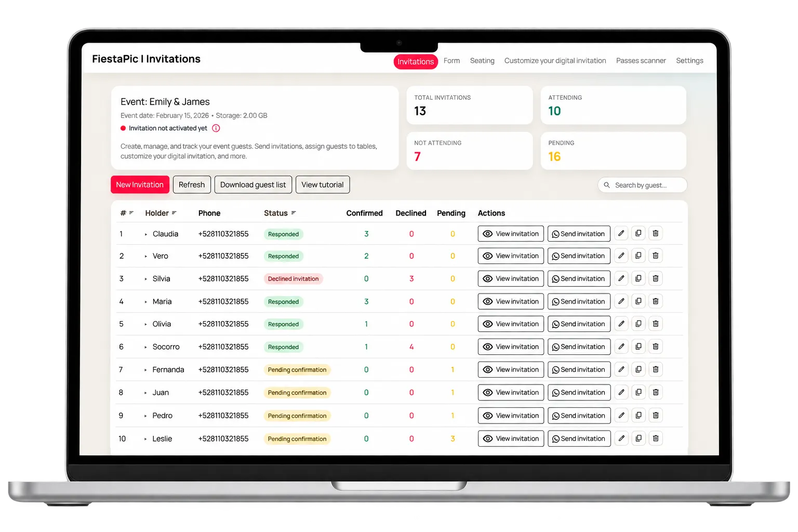Click the Refresh button
This screenshot has width=798, height=532.
[x=192, y=184]
